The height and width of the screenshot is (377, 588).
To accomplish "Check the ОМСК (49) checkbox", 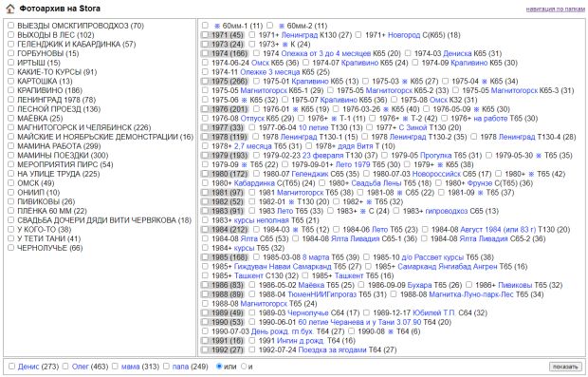I will pyautogui.click(x=10, y=183).
